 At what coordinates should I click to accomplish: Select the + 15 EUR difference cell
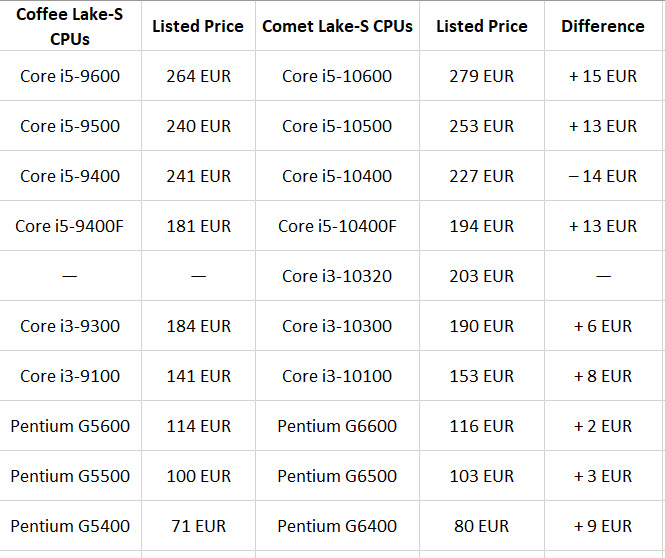tap(603, 76)
